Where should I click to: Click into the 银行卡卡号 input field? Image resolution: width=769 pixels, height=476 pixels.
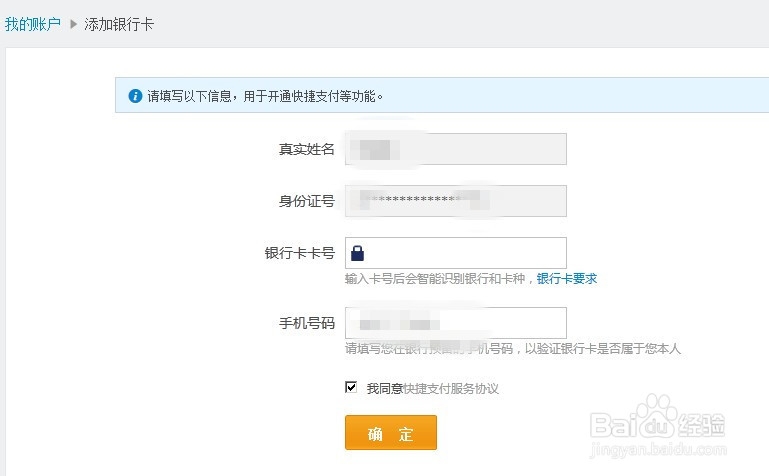point(465,253)
